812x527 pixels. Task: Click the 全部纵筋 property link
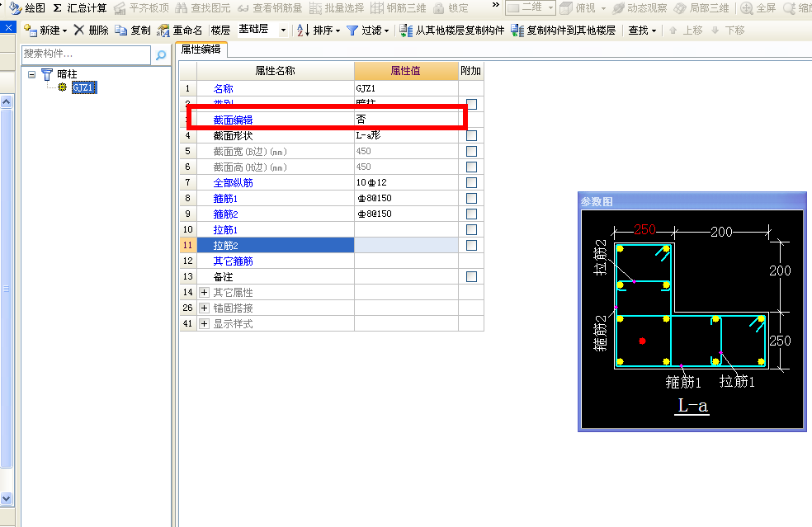(233, 183)
